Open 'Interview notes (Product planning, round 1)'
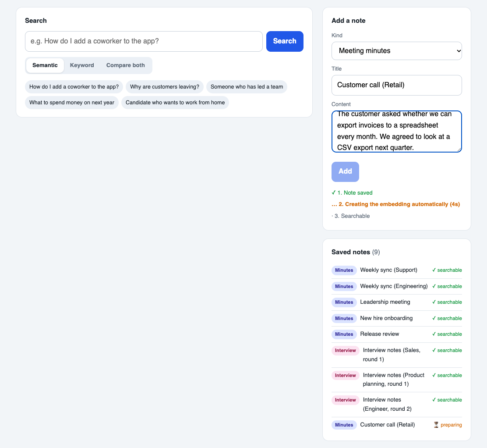The image size is (487, 448). point(397,380)
